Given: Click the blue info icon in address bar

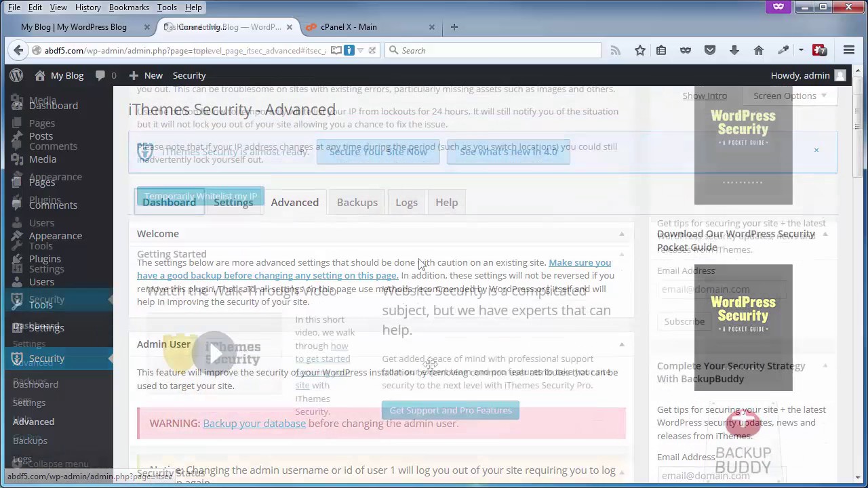Looking at the screenshot, I should (349, 50).
